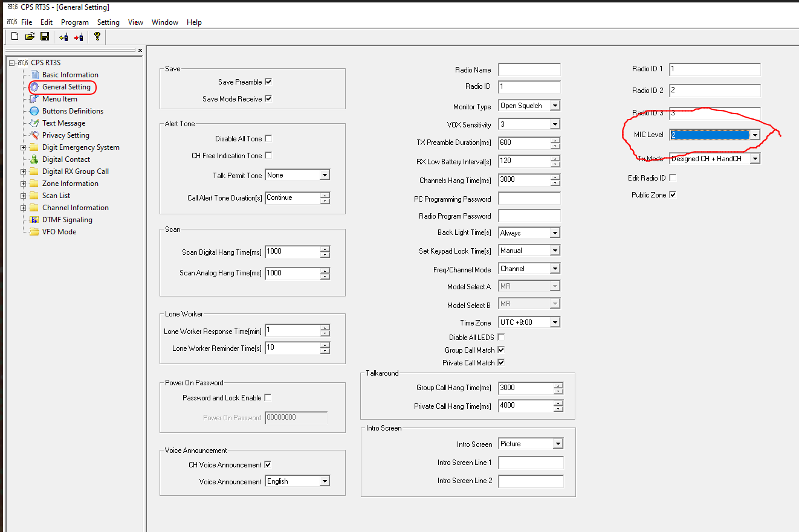Create a new file with the blank page icon
Image resolution: width=799 pixels, height=532 pixels.
(x=15, y=37)
